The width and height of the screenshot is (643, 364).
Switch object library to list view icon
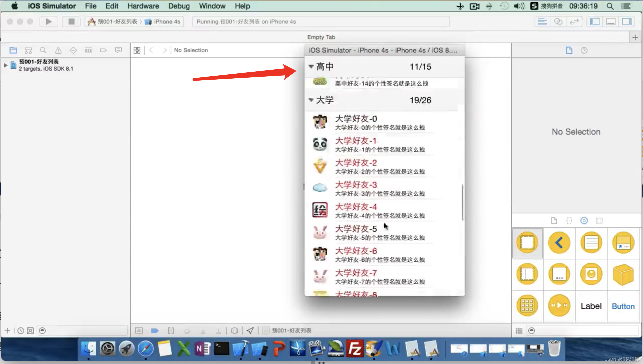click(x=519, y=331)
